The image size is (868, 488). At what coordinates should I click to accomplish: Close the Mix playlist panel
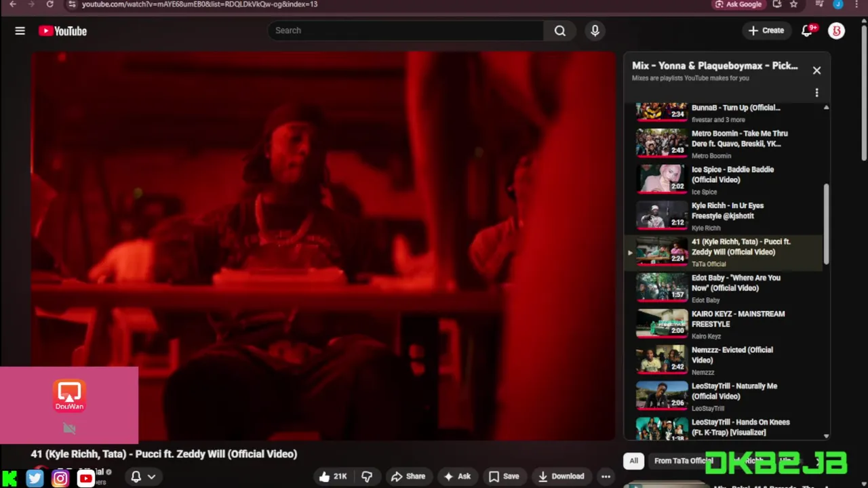(816, 70)
